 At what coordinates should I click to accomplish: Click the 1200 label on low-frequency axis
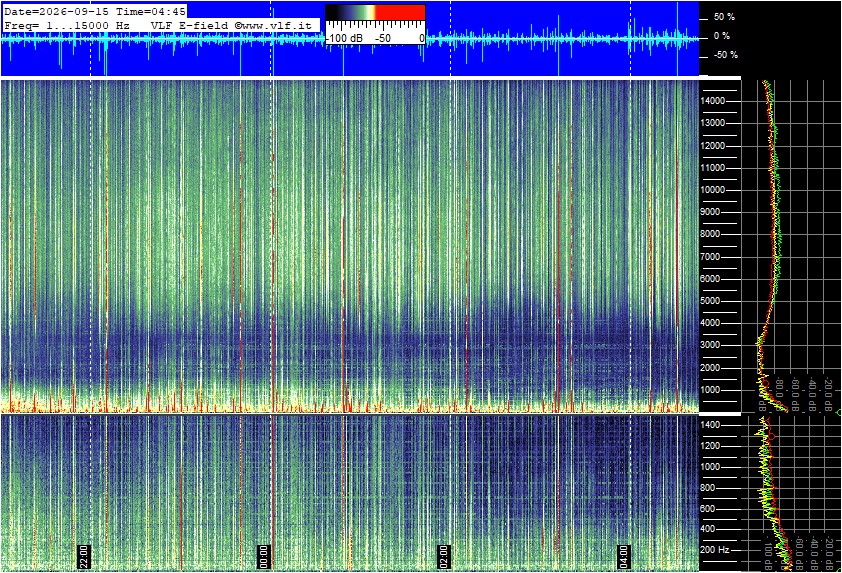tap(710, 446)
